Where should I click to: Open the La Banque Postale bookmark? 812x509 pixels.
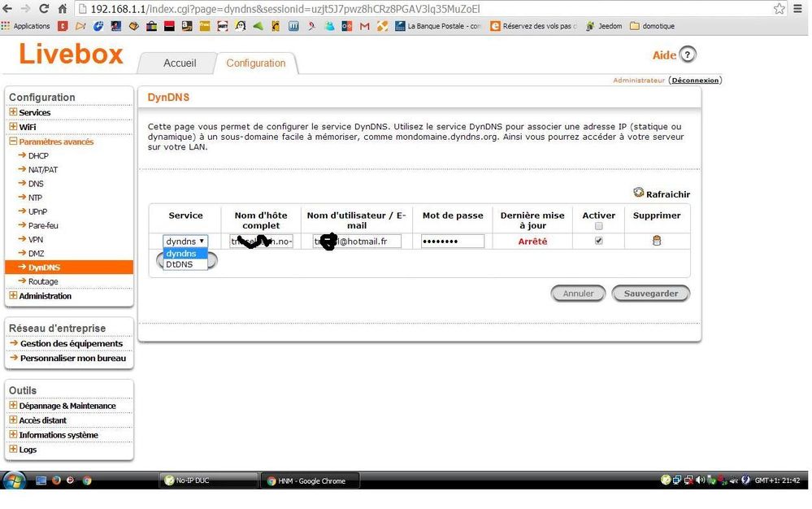click(x=438, y=26)
